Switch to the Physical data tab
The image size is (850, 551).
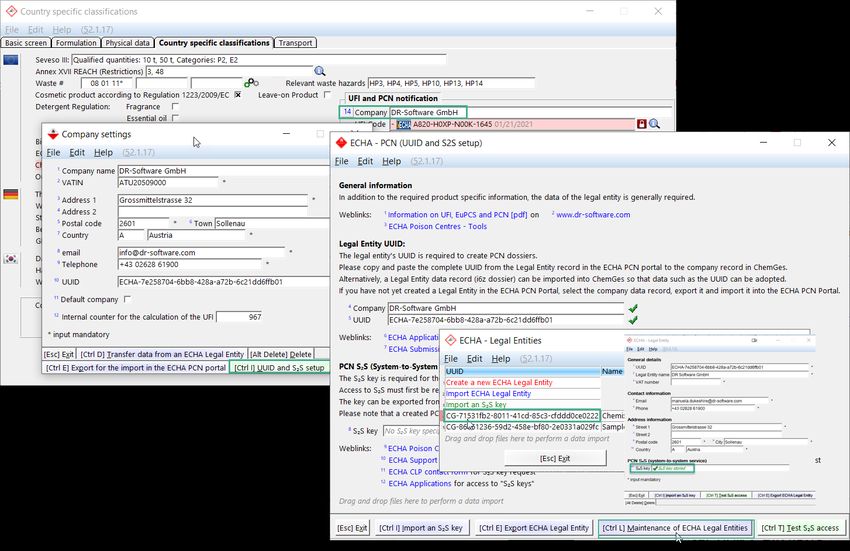click(127, 43)
